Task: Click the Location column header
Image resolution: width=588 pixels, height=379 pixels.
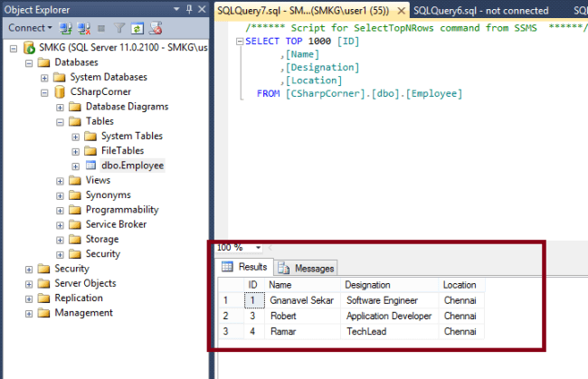Action: [x=461, y=285]
